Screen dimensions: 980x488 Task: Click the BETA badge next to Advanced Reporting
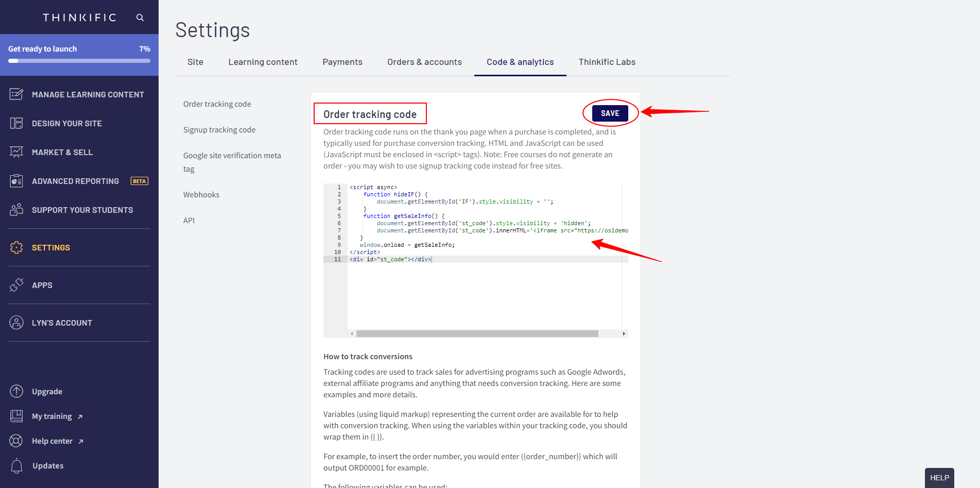140,181
